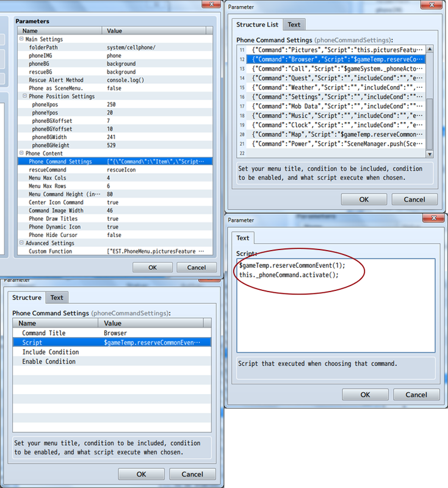Viewport: 448px width, 488px height.
Task: Select the Command Title row
Action: tap(112, 333)
